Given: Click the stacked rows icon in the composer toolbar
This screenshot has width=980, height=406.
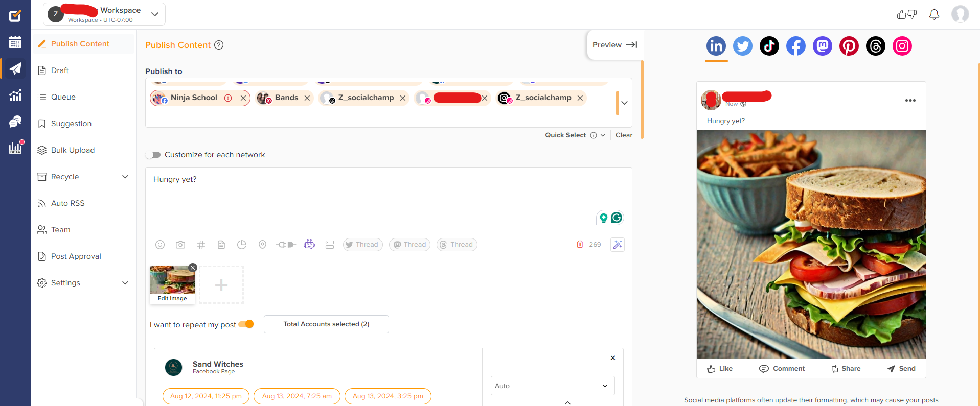Looking at the screenshot, I should pyautogui.click(x=330, y=245).
